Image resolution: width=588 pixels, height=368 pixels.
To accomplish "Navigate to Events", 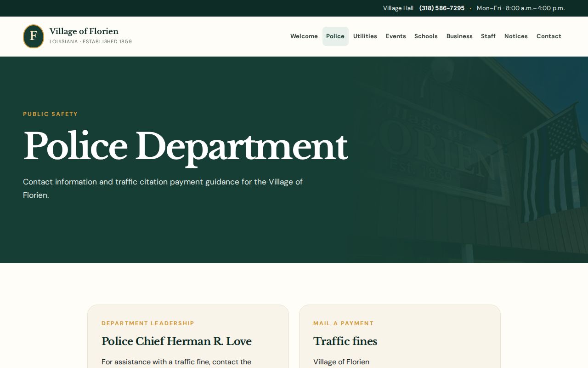I will pyautogui.click(x=396, y=36).
